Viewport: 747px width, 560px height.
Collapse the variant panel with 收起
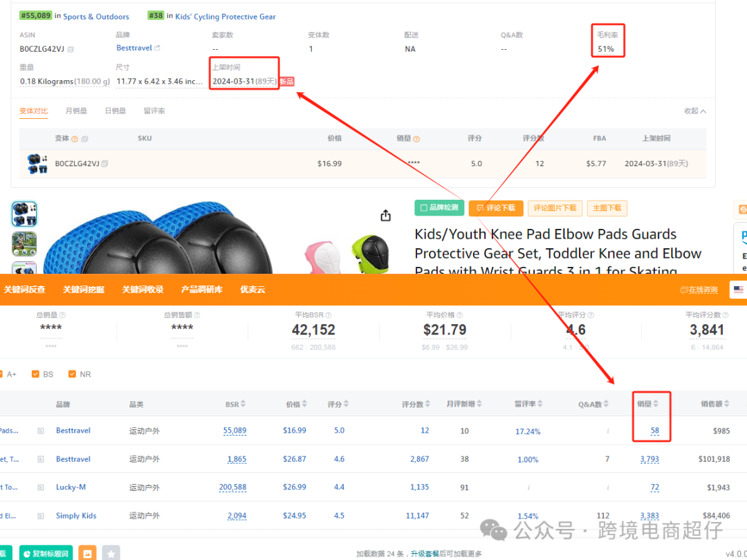(695, 111)
